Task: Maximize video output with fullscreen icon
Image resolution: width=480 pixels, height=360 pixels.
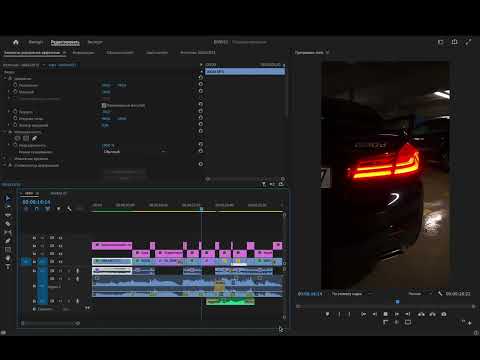Action: [468, 42]
